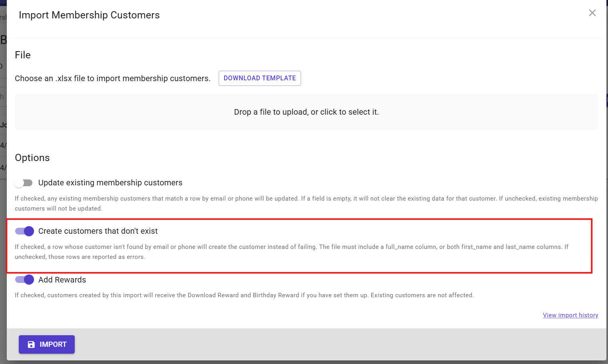608x364 pixels.
Task: Download the .xlsx import template
Action: [x=259, y=78]
